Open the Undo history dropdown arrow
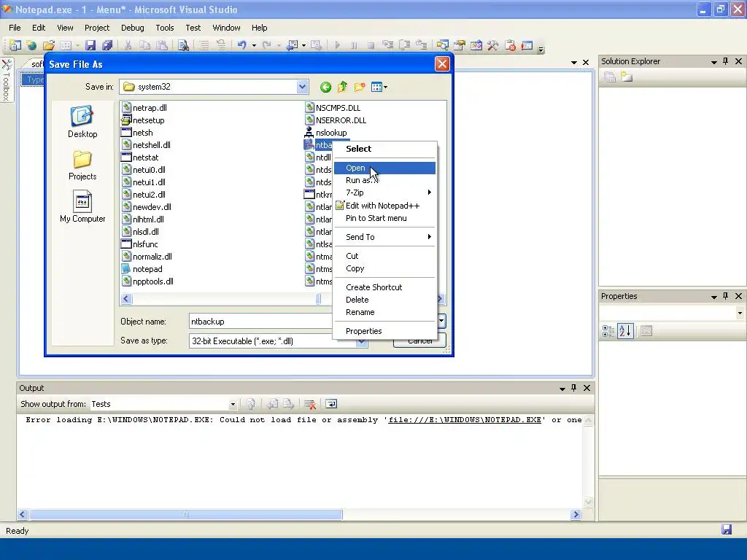 pos(254,46)
